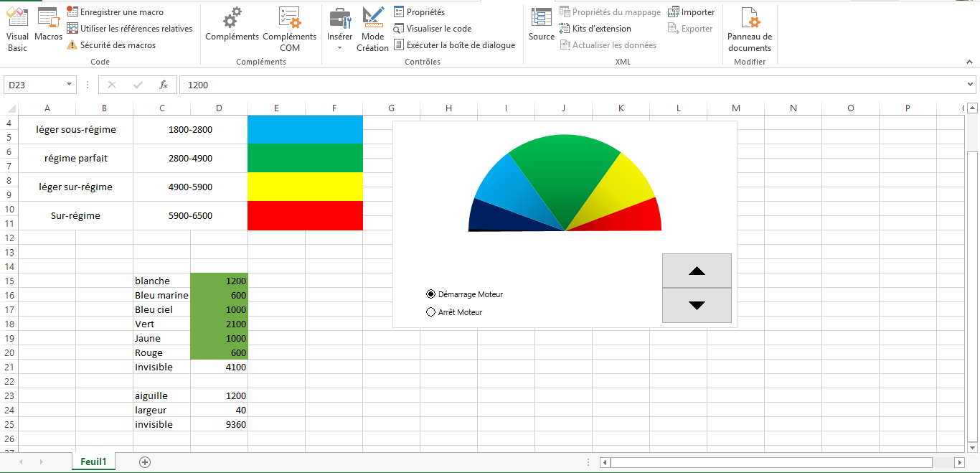Open Panneau de documents
The image size is (980, 473).
point(750,29)
